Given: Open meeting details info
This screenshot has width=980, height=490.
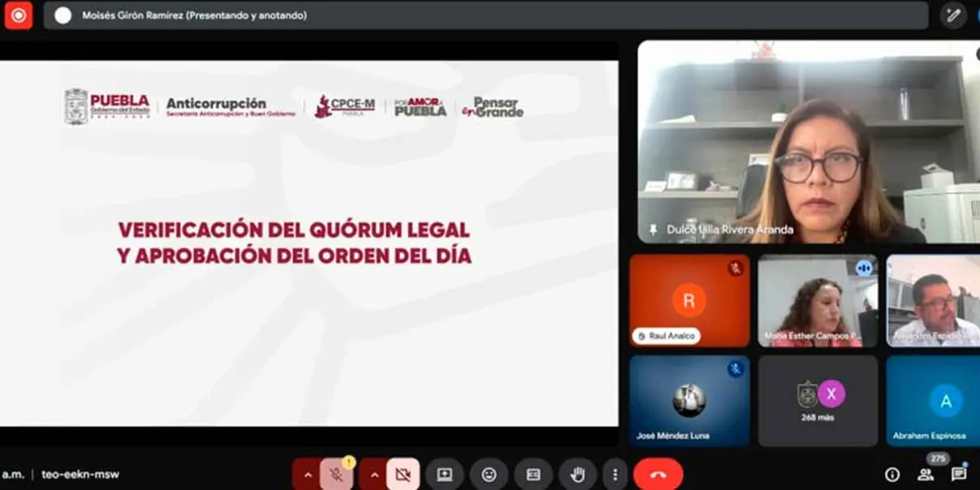Looking at the screenshot, I should tap(892, 474).
